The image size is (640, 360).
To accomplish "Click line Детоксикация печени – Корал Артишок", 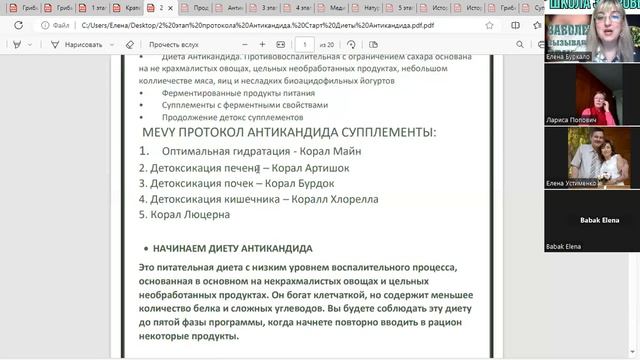I will click(244, 168).
